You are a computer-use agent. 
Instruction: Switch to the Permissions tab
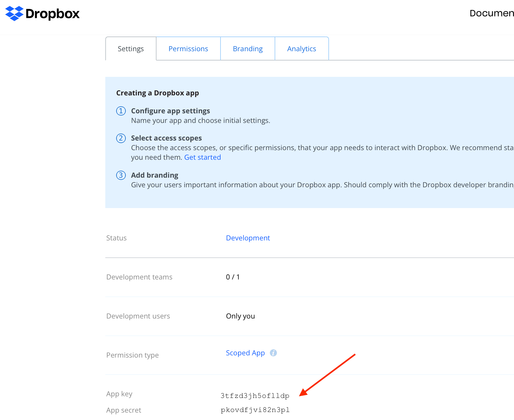[x=188, y=48]
